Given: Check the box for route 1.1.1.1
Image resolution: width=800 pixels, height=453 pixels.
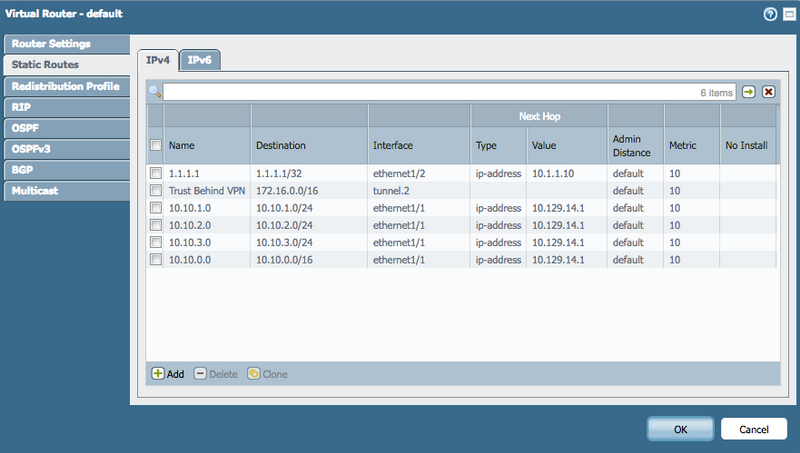Looking at the screenshot, I should 155,173.
